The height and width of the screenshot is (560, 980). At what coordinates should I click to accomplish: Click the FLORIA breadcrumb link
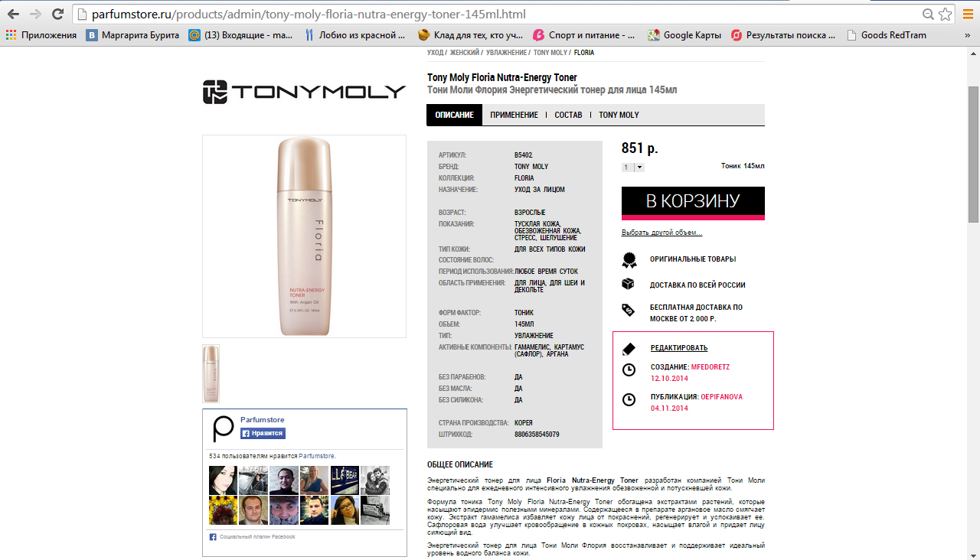click(584, 53)
